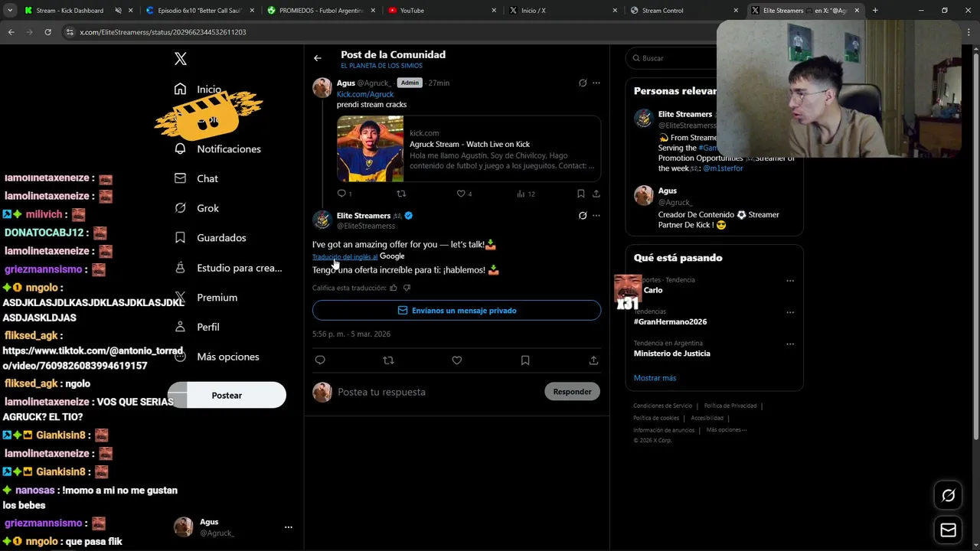Open the @m1sterfor mention link

tap(723, 168)
